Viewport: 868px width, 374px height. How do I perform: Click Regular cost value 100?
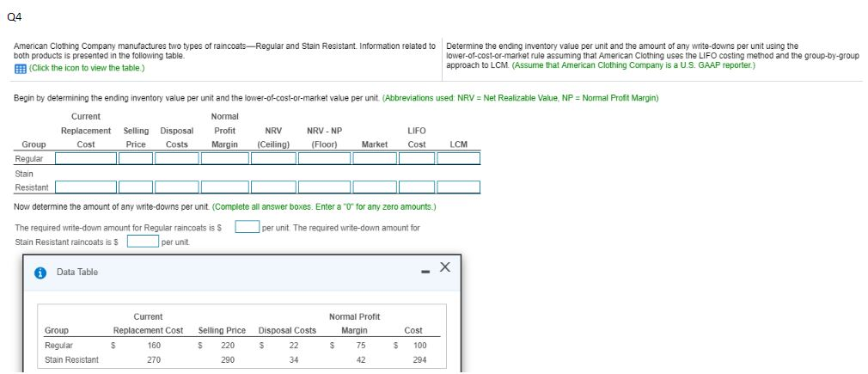[x=420, y=345]
